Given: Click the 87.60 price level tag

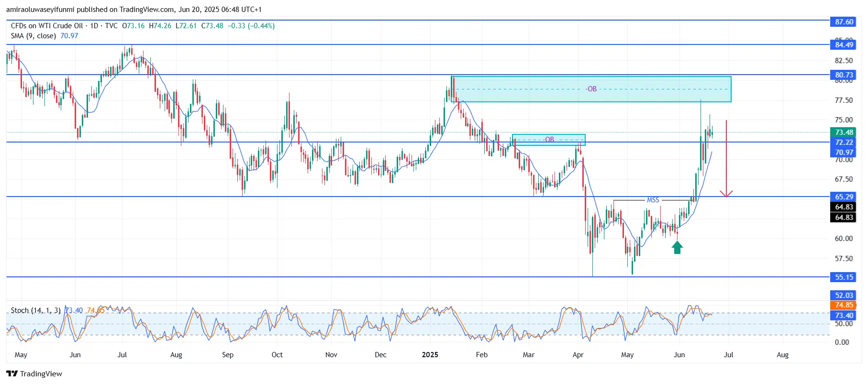Looking at the screenshot, I should coord(844,22).
